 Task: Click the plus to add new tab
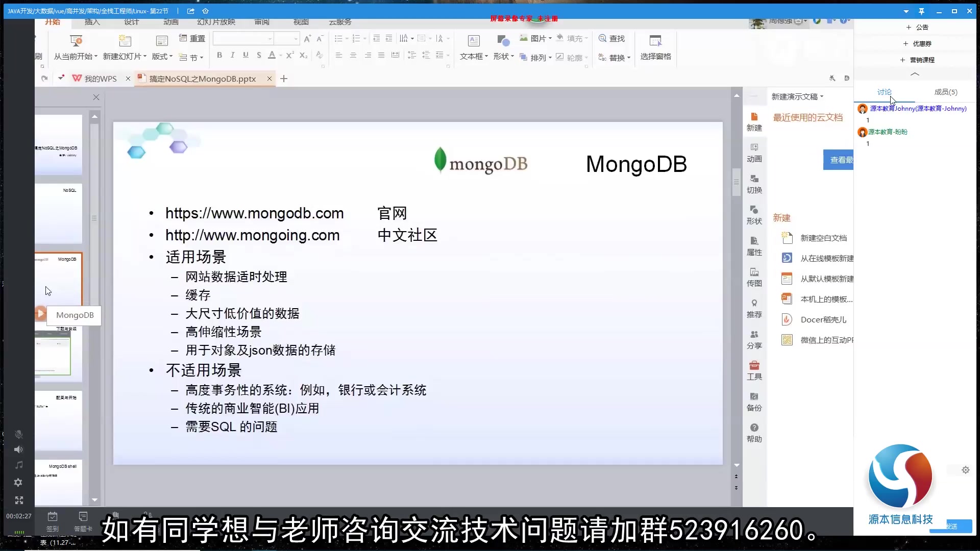coord(284,79)
